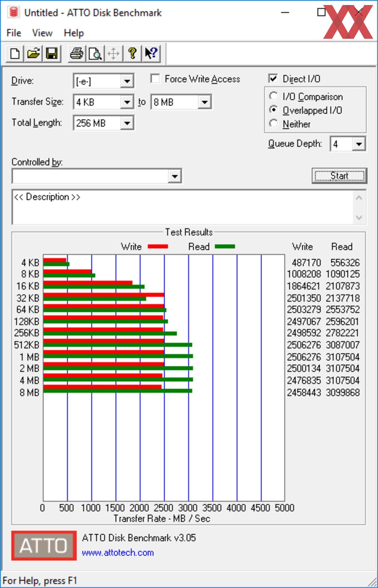The width and height of the screenshot is (378, 588).
Task: Open the View menu
Action: click(42, 33)
